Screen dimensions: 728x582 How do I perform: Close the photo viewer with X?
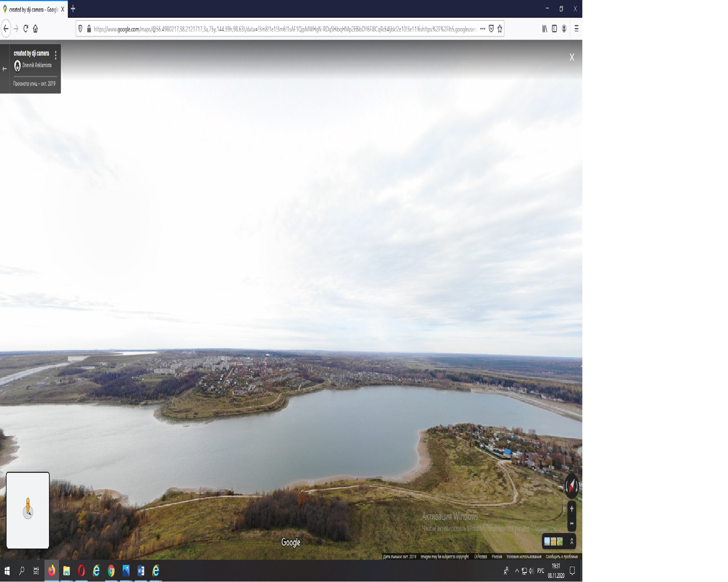(572, 57)
